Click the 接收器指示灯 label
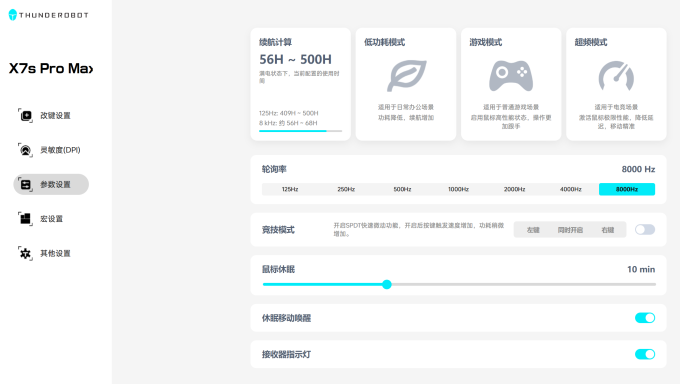Screen dimensions: 680x384 [x=286, y=354]
